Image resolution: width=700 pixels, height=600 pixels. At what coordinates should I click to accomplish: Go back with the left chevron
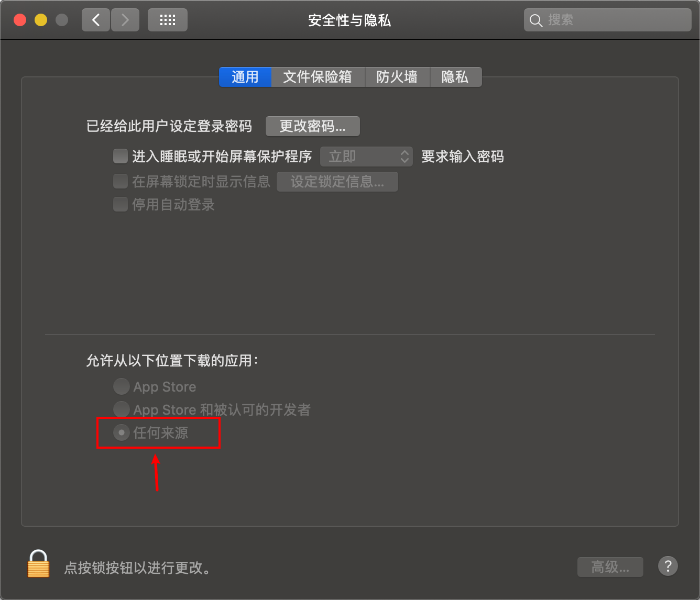click(96, 20)
